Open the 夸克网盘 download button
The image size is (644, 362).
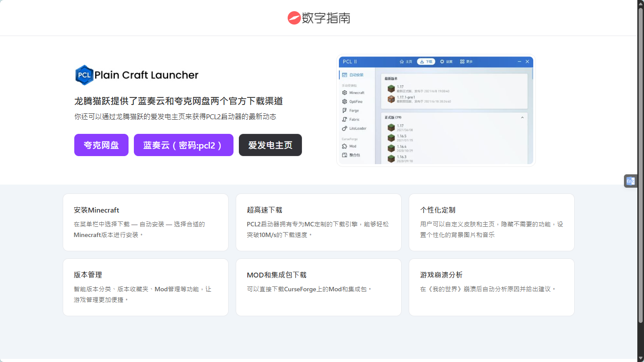101,145
